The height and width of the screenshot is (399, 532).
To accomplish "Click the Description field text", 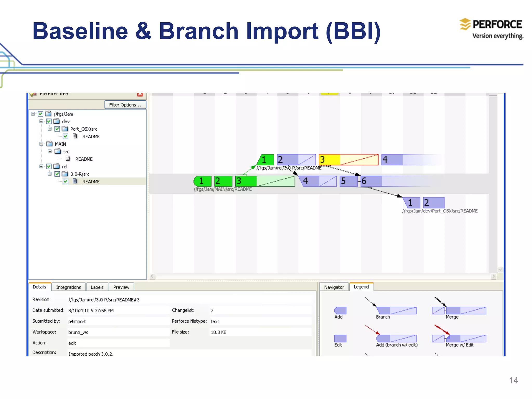I will coord(91,354).
